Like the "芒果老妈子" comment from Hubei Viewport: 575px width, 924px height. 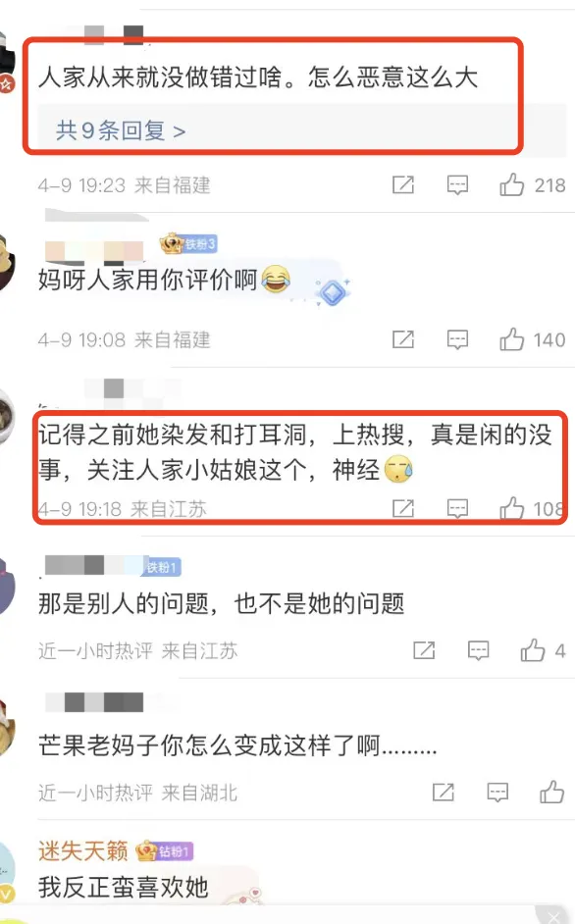pyautogui.click(x=552, y=792)
